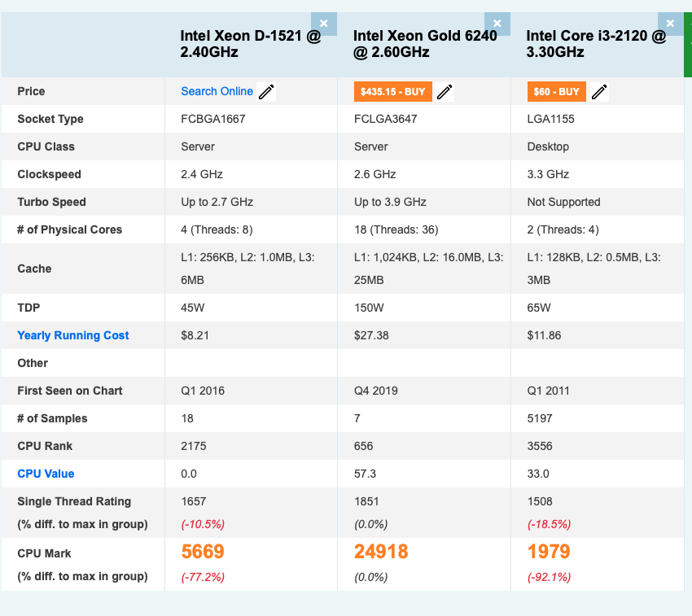The image size is (692, 616).
Task: Click CPU Mark score 1979
Action: 549,553
